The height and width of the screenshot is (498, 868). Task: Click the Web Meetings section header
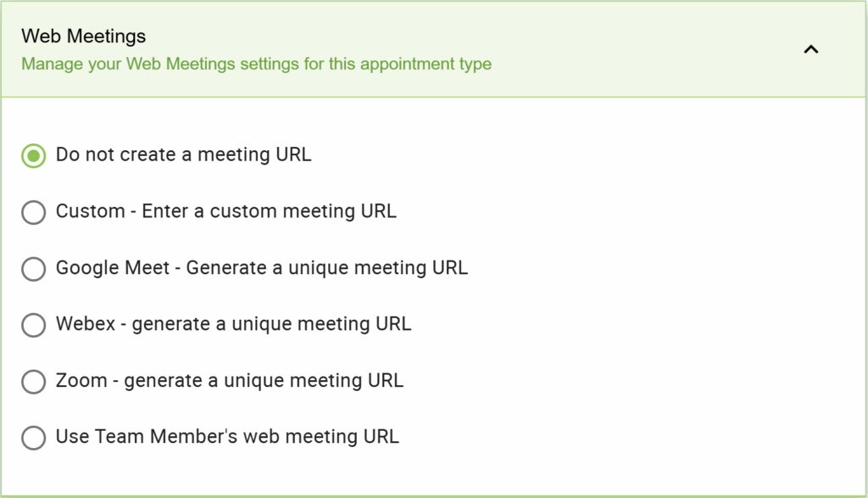pyautogui.click(x=84, y=36)
